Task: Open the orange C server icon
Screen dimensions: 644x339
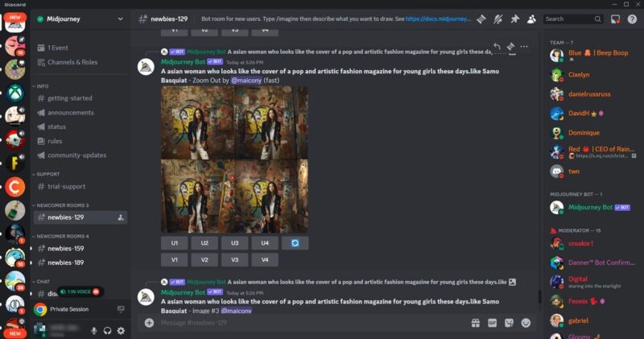Action: click(15, 187)
